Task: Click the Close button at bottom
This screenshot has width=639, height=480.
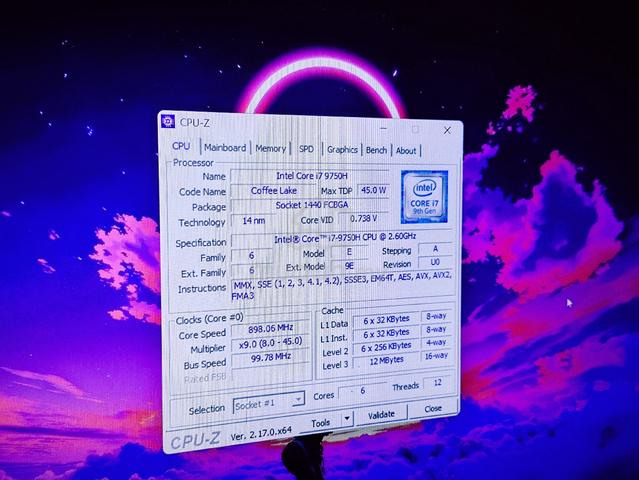Action: point(433,408)
